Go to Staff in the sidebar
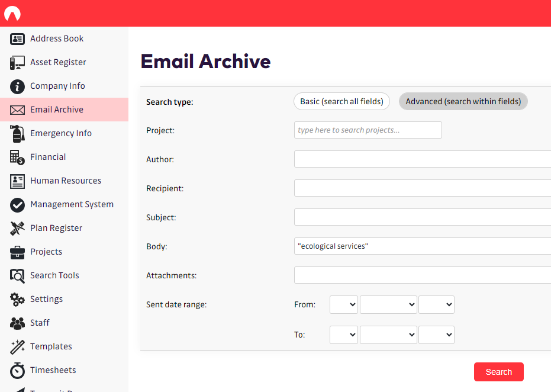 (x=40, y=323)
